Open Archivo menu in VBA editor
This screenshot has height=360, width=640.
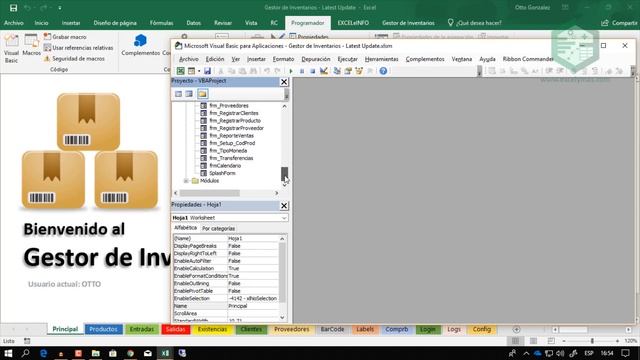[189, 59]
